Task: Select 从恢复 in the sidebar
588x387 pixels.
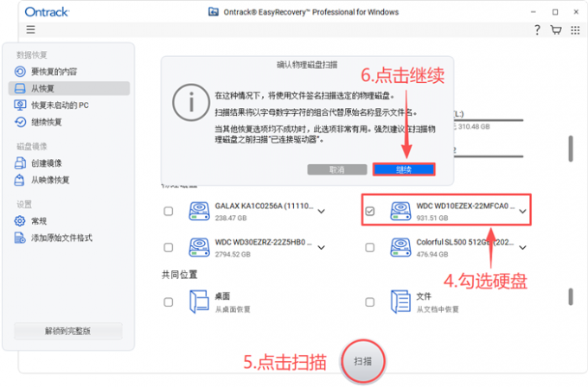Action: click(x=69, y=88)
